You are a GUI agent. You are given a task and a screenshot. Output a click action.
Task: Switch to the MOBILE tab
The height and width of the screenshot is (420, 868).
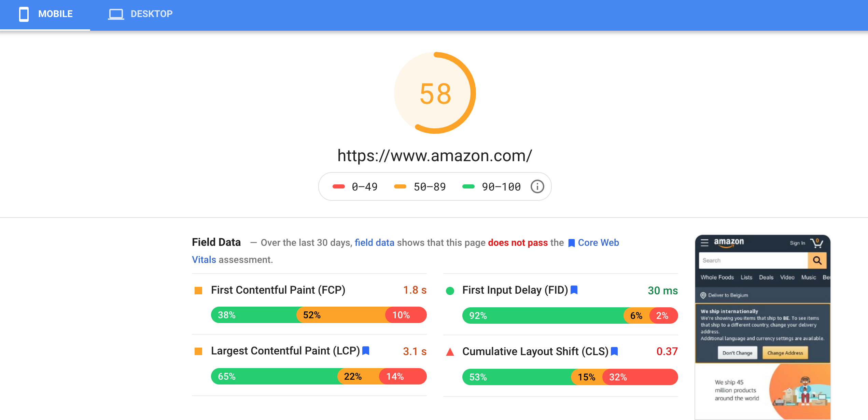coord(45,15)
